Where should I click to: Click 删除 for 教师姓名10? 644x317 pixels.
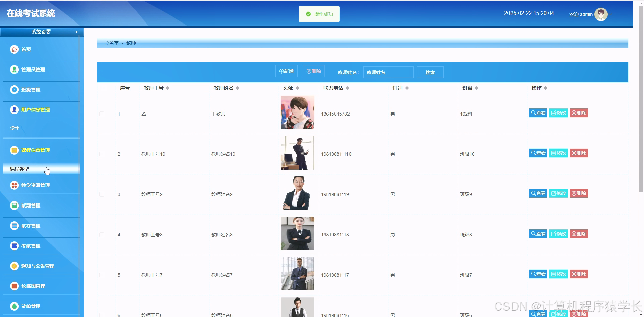click(x=579, y=153)
